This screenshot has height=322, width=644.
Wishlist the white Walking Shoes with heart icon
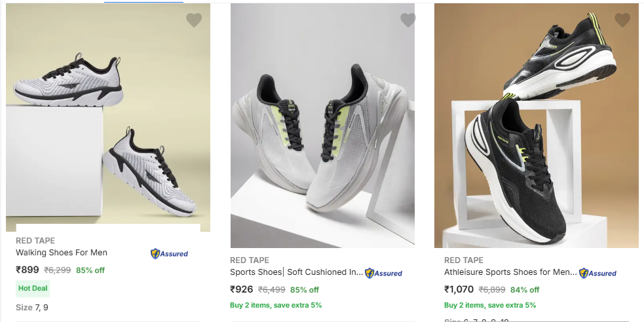pyautogui.click(x=194, y=20)
